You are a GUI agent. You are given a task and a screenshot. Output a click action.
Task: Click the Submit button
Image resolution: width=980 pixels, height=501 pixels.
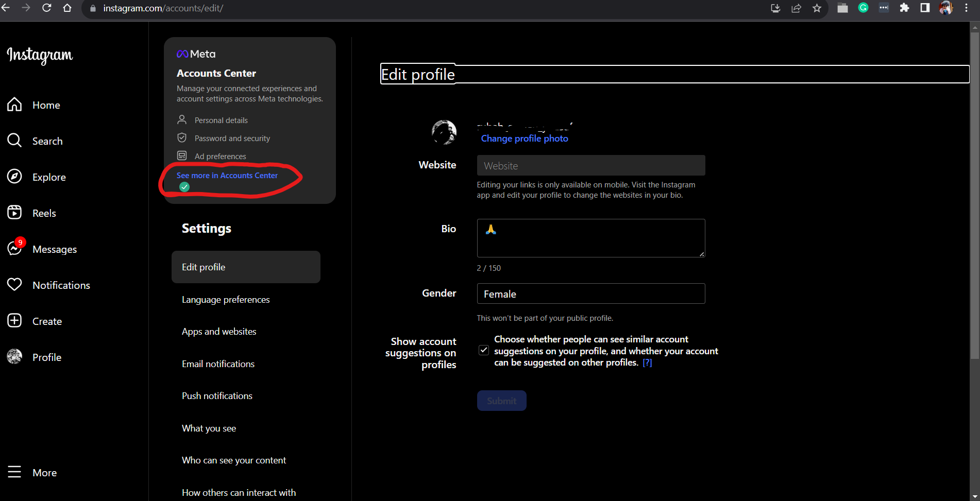pos(501,401)
